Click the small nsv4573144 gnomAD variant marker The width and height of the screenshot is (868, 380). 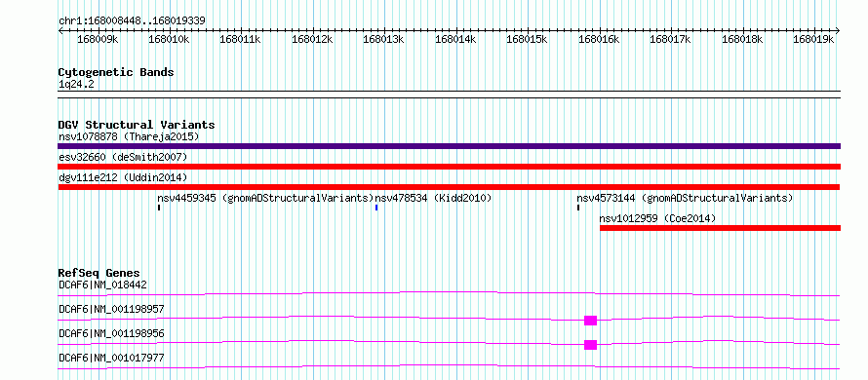pyautogui.click(x=578, y=208)
